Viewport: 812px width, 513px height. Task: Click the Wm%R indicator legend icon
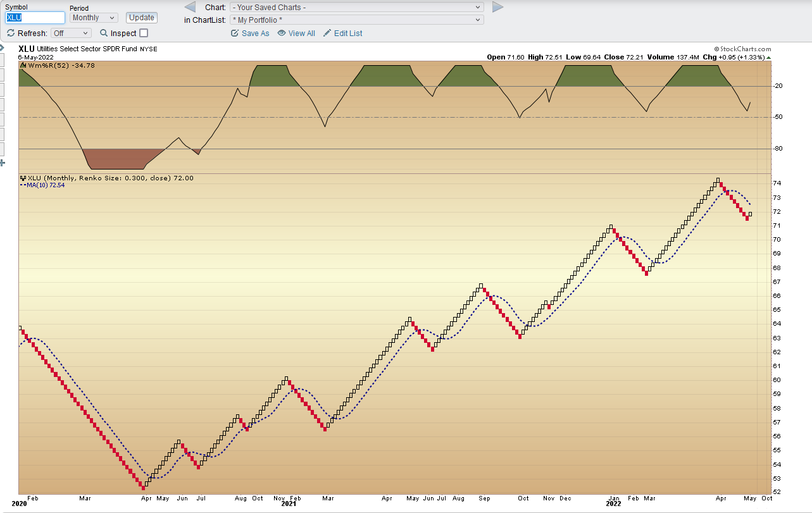click(24, 65)
